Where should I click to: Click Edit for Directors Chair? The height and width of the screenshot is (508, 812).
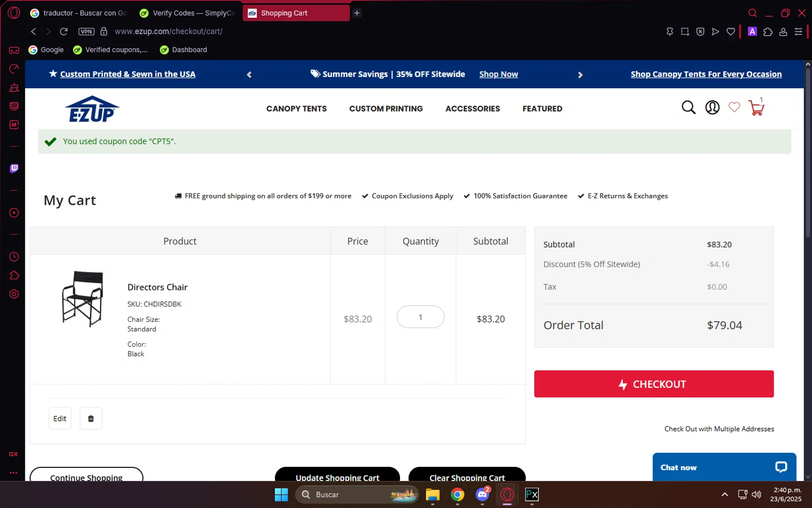60,419
